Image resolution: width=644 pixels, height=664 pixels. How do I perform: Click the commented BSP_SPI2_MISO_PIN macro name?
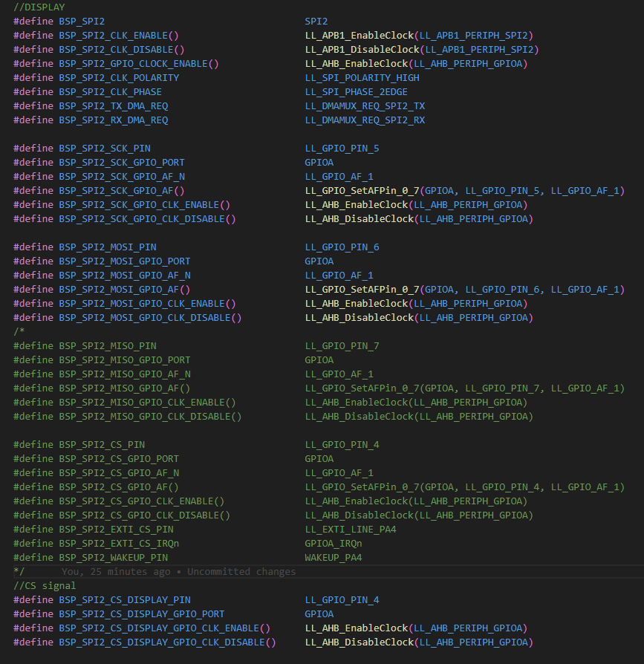[108, 346]
